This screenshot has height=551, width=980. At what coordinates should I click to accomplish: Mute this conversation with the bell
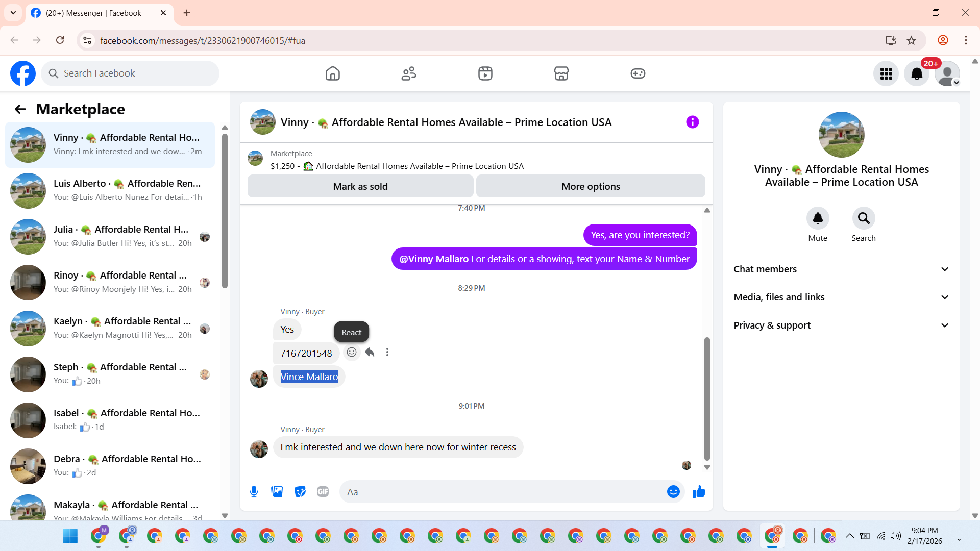pos(818,218)
